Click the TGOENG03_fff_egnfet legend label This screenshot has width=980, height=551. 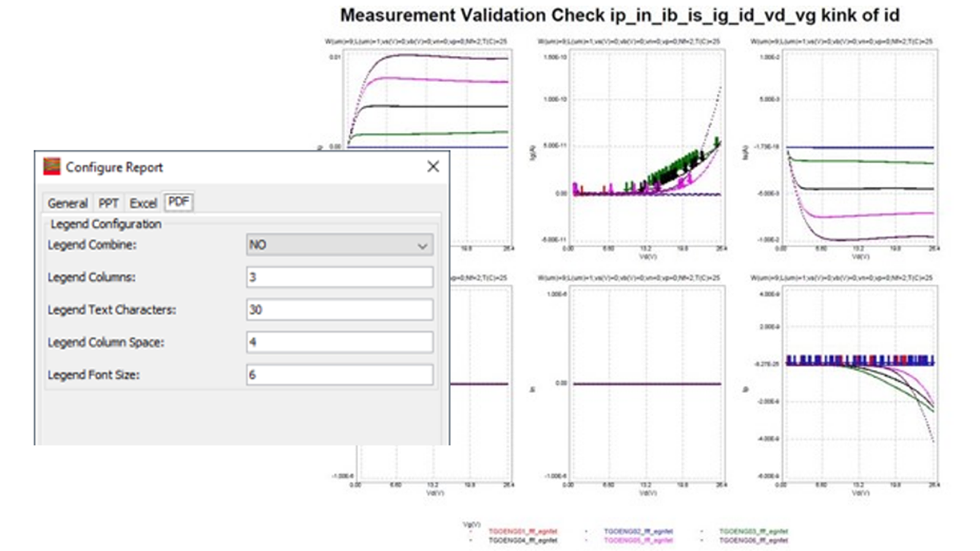coord(755,531)
